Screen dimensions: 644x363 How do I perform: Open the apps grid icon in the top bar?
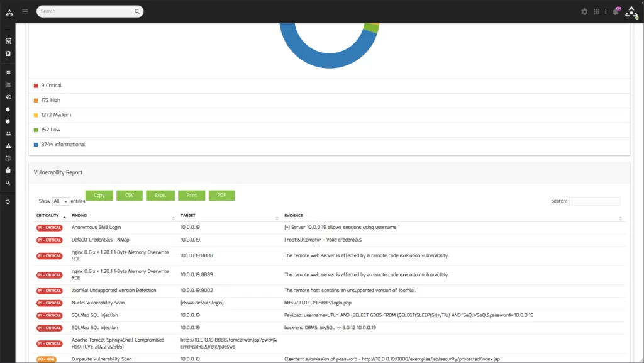click(x=596, y=12)
